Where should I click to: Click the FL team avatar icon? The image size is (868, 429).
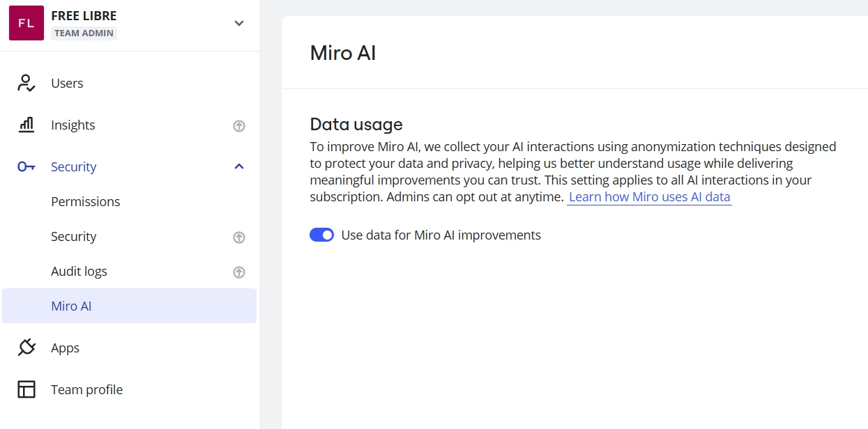[x=26, y=23]
